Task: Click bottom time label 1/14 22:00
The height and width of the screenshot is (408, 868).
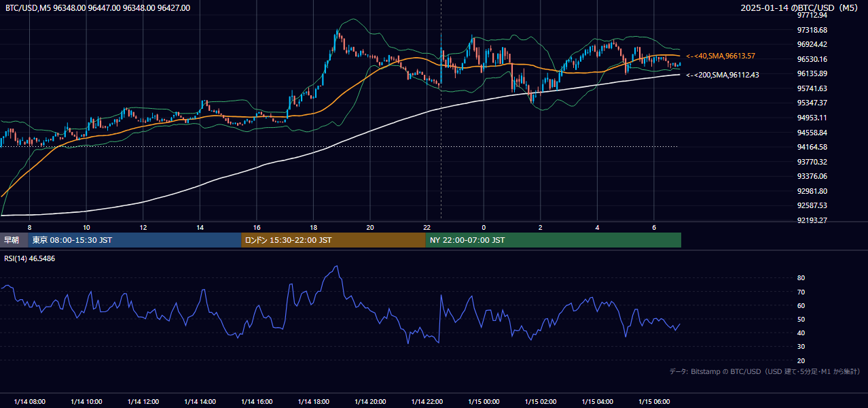Action: (x=427, y=401)
